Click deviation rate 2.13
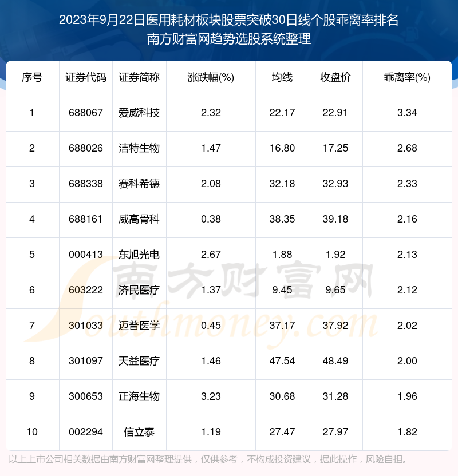 pos(407,255)
